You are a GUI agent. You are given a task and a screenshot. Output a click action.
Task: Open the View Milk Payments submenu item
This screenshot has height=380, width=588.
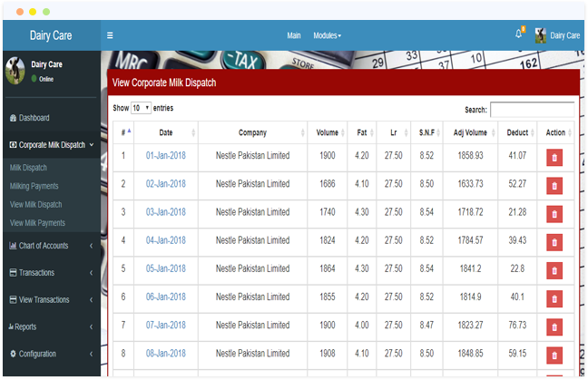point(37,223)
